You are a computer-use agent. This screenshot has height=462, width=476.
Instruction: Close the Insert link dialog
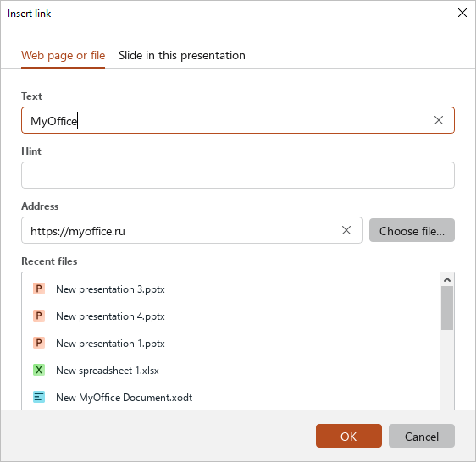(x=462, y=13)
